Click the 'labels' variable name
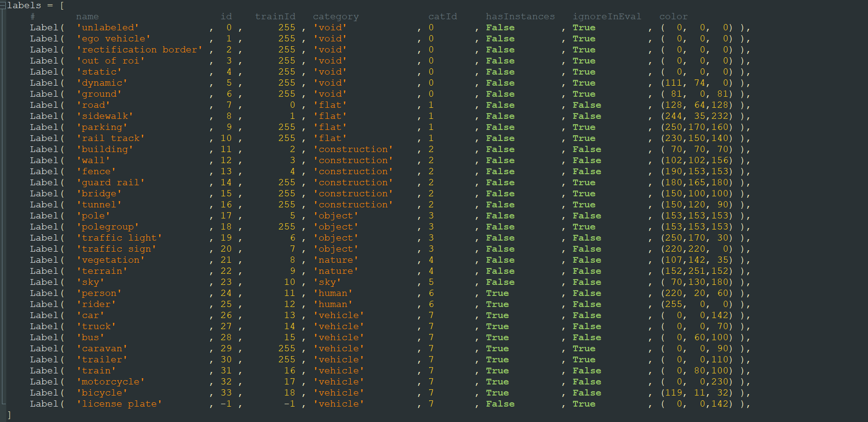868x422 pixels. point(24,5)
